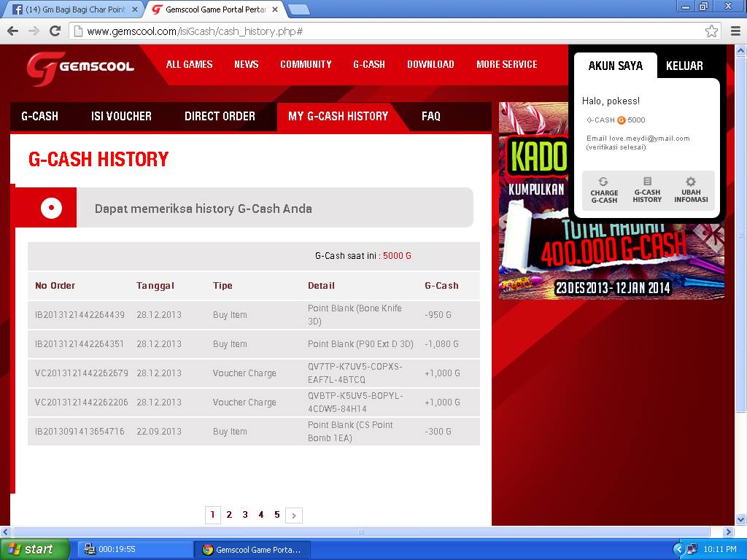
Task: Reload the page with the refresh icon
Action: [x=55, y=31]
